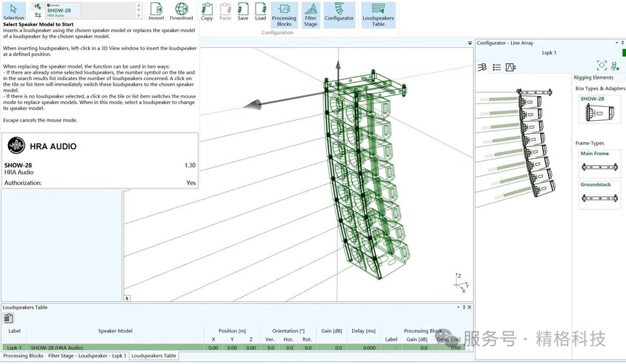Toggle the Filter Stage panel button
The image size is (626, 364).
tap(311, 15)
